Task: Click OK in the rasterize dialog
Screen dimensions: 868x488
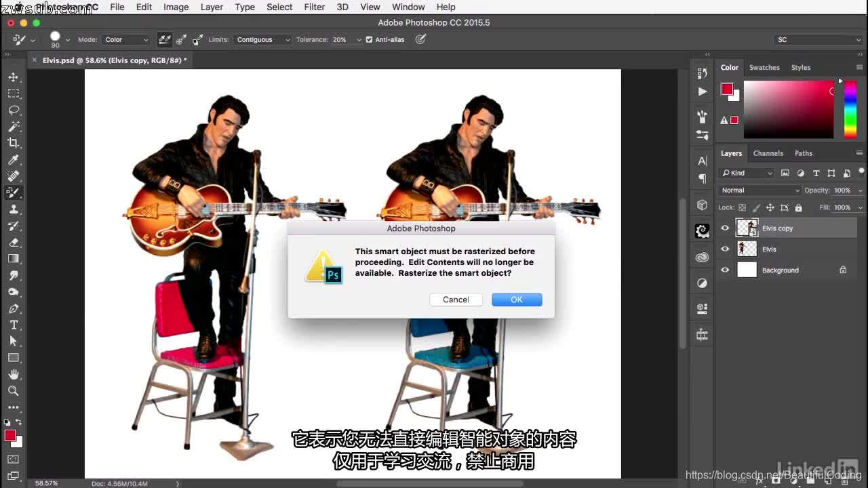Action: tap(517, 300)
